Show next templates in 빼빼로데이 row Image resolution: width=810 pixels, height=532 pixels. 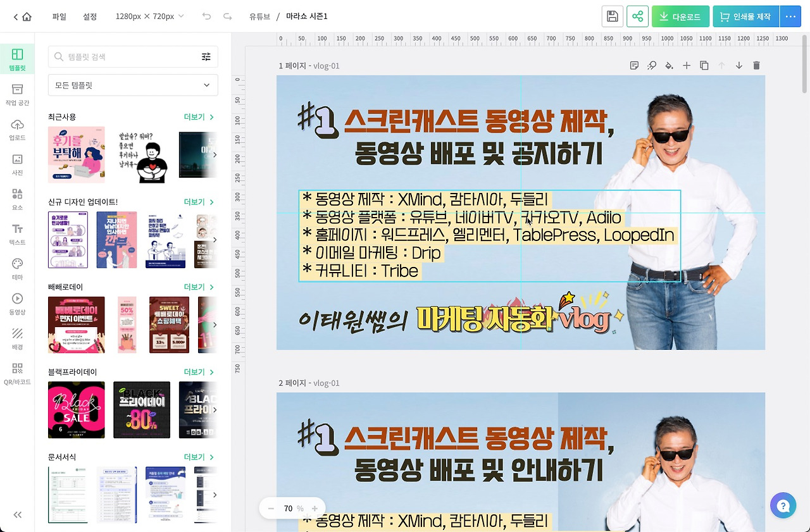215,325
